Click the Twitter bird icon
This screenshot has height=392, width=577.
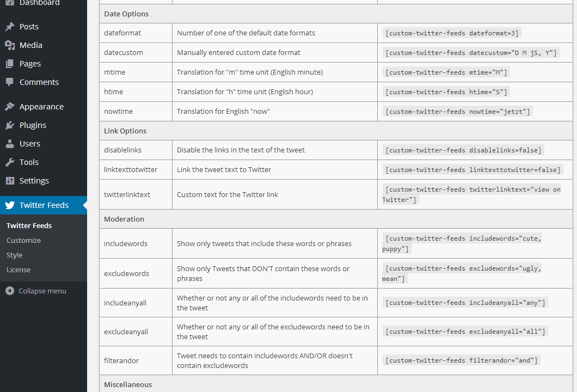coord(10,205)
